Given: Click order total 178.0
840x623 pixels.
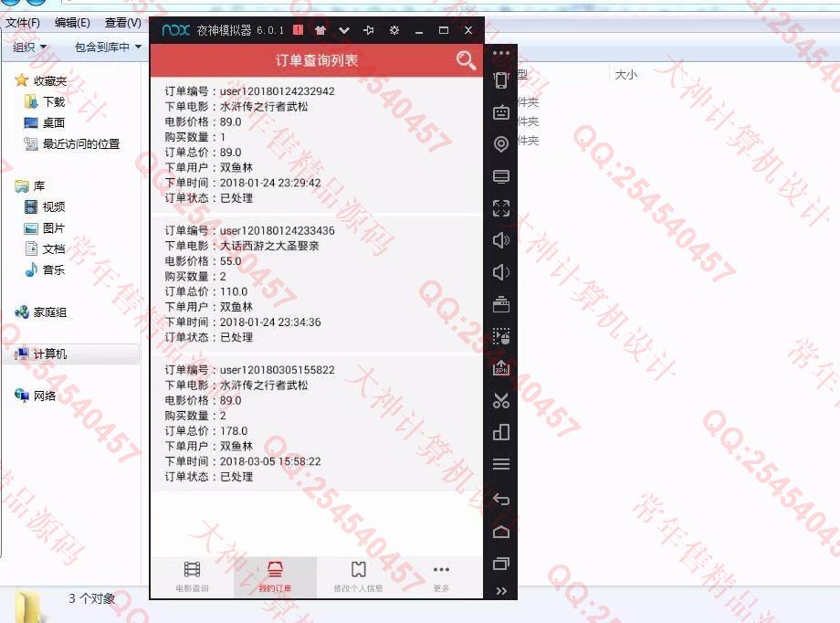Looking at the screenshot, I should 234,430.
